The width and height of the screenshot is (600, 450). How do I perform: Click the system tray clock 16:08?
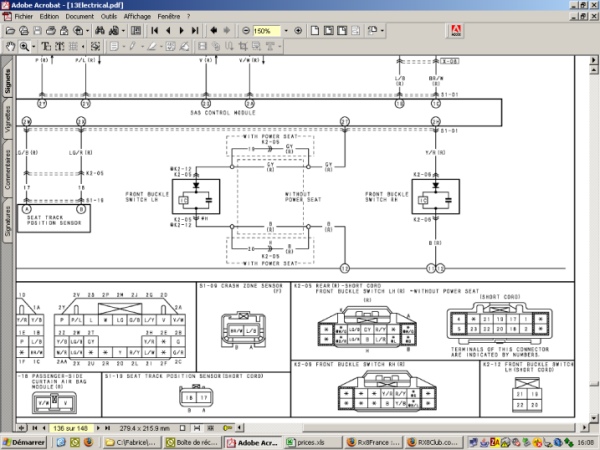coord(585,442)
